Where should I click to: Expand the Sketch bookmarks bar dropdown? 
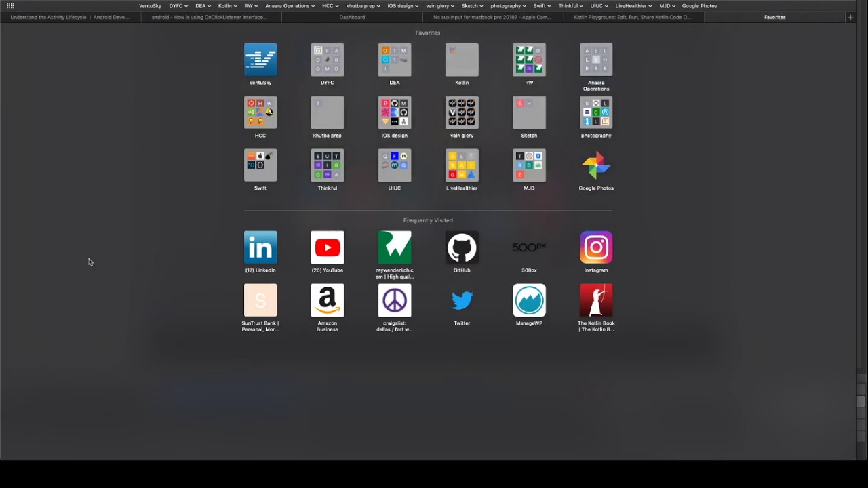pos(472,6)
